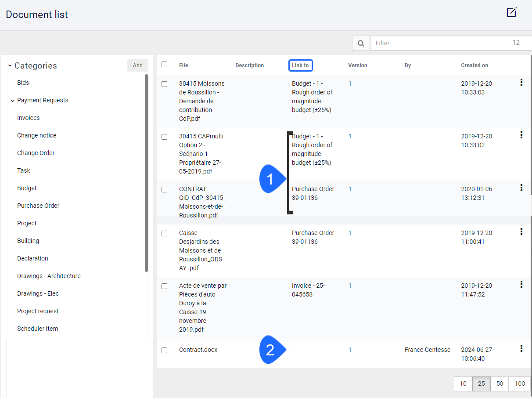532x398 pixels.
Task: Sort by the Created on column header
Action: (474, 65)
